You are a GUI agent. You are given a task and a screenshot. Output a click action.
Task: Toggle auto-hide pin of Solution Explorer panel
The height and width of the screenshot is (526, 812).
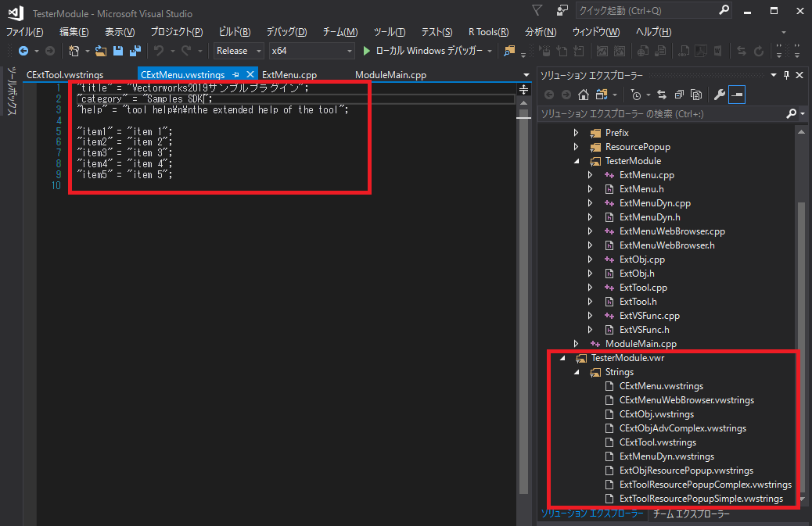(787, 75)
